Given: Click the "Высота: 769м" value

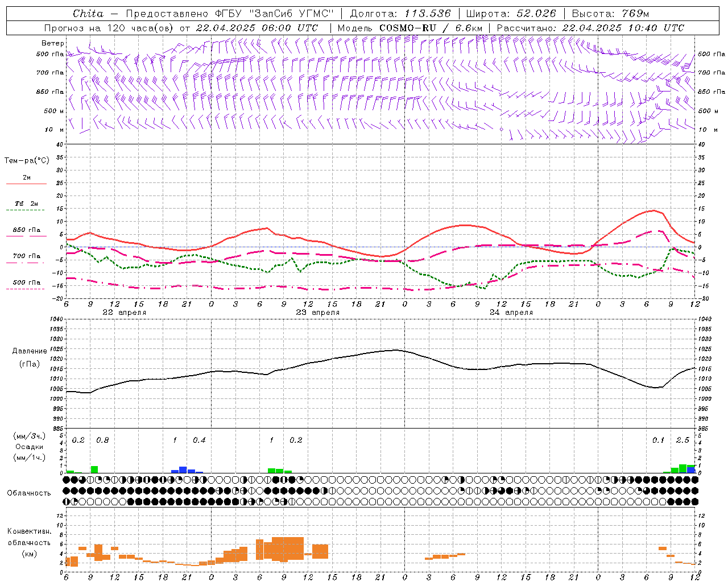Looking at the screenshot, I should click(610, 14).
